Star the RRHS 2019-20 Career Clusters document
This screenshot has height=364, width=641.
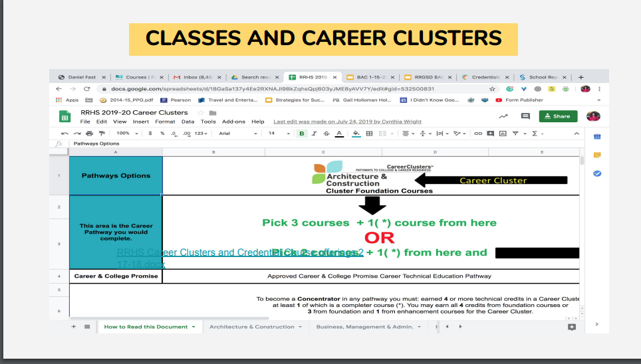coord(200,113)
